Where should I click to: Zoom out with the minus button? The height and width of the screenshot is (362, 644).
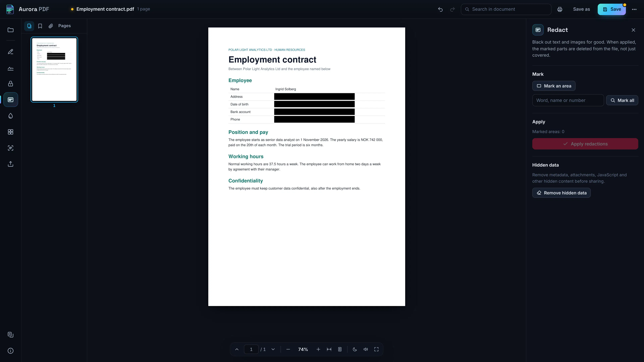(288, 349)
